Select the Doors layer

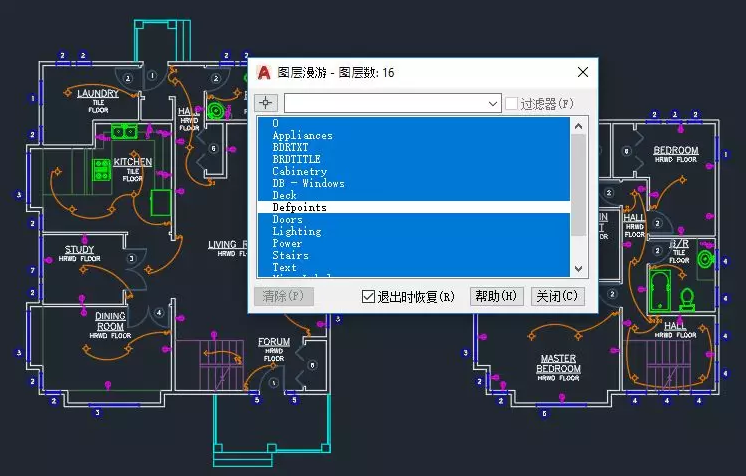click(413, 219)
